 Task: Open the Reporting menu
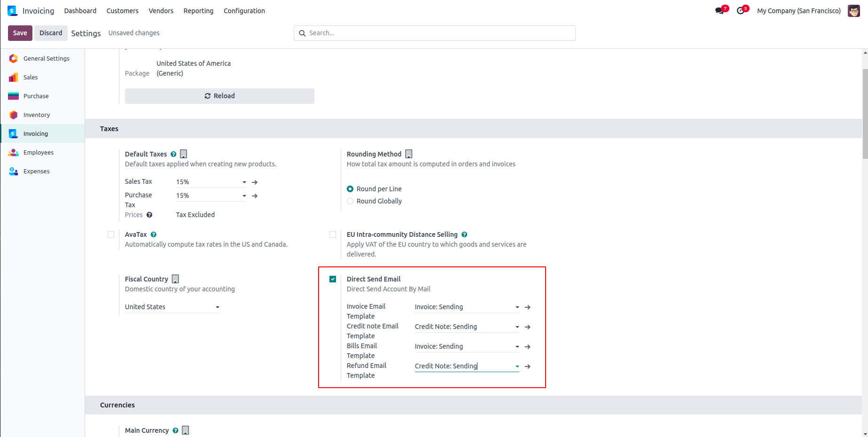pyautogui.click(x=198, y=11)
